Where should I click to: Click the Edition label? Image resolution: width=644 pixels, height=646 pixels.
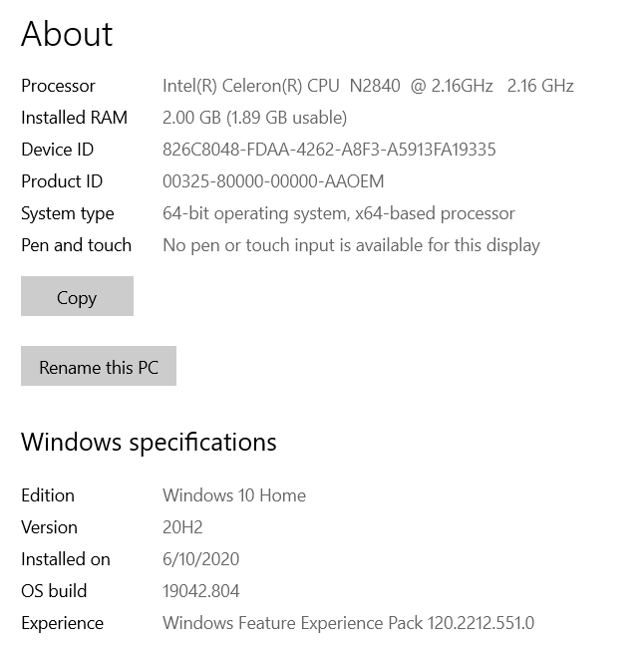[x=48, y=495]
